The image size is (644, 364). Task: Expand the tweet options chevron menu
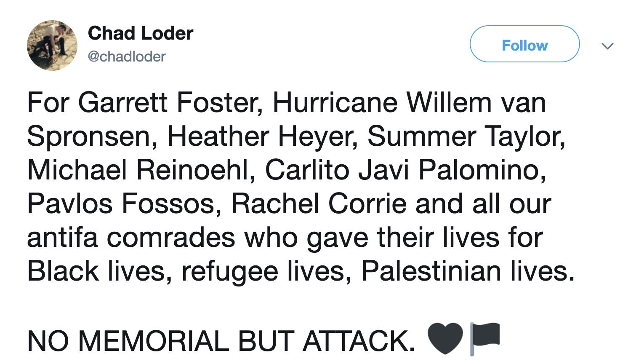(607, 45)
